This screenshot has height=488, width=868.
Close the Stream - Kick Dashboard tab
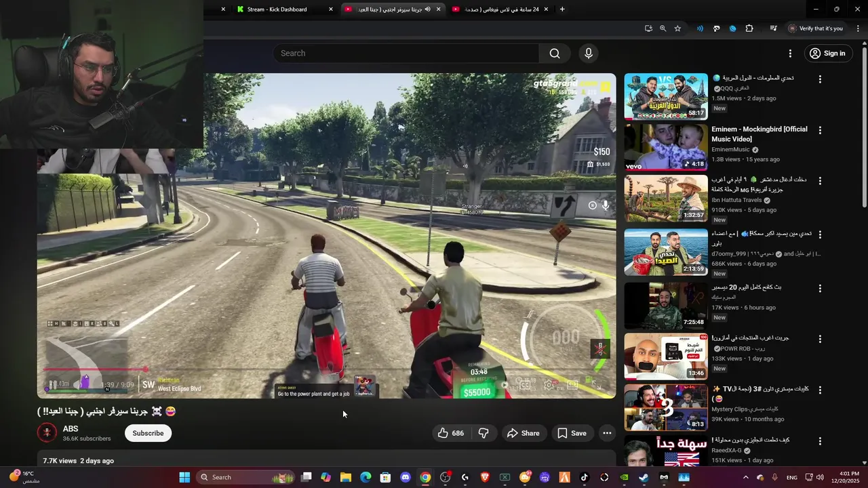tap(331, 9)
